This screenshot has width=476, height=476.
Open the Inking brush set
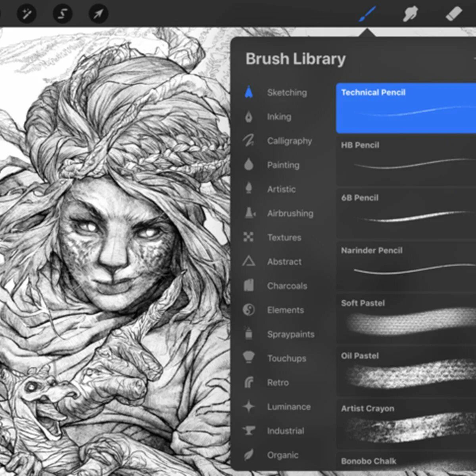coord(279,117)
